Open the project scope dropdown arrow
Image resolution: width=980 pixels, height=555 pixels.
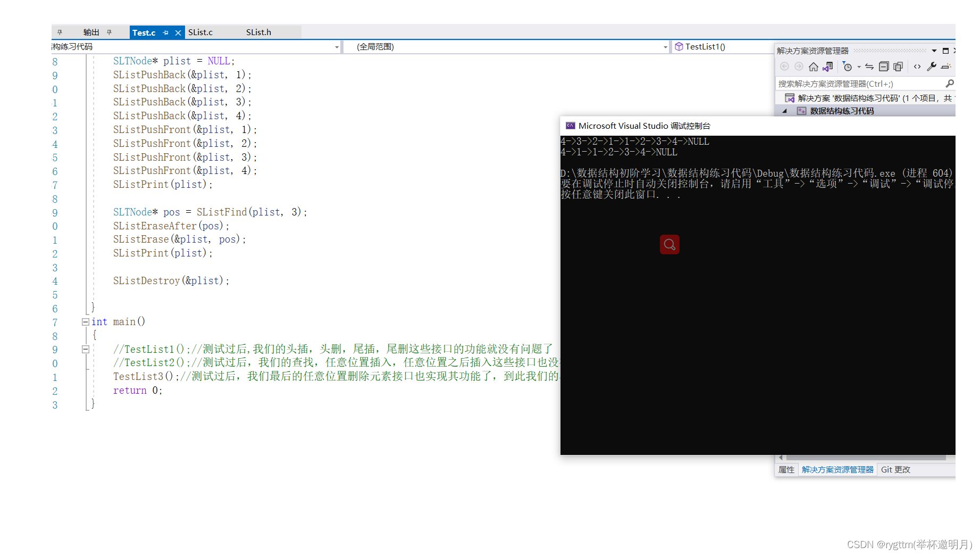pyautogui.click(x=337, y=47)
